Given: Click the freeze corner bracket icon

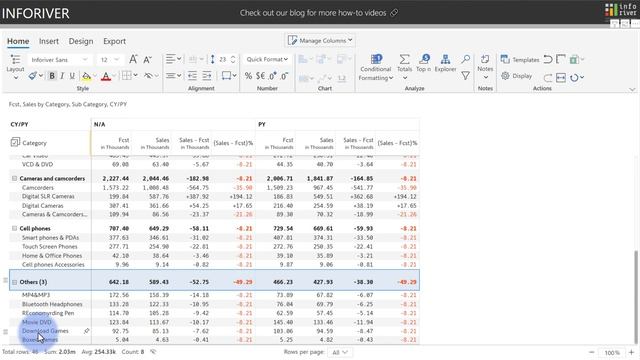Looking at the screenshot, I should click(561, 60).
